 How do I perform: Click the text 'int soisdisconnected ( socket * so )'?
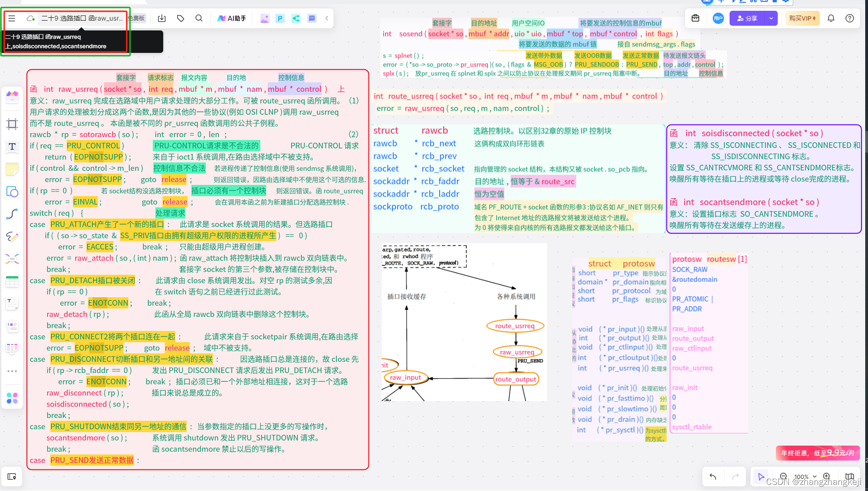click(754, 133)
